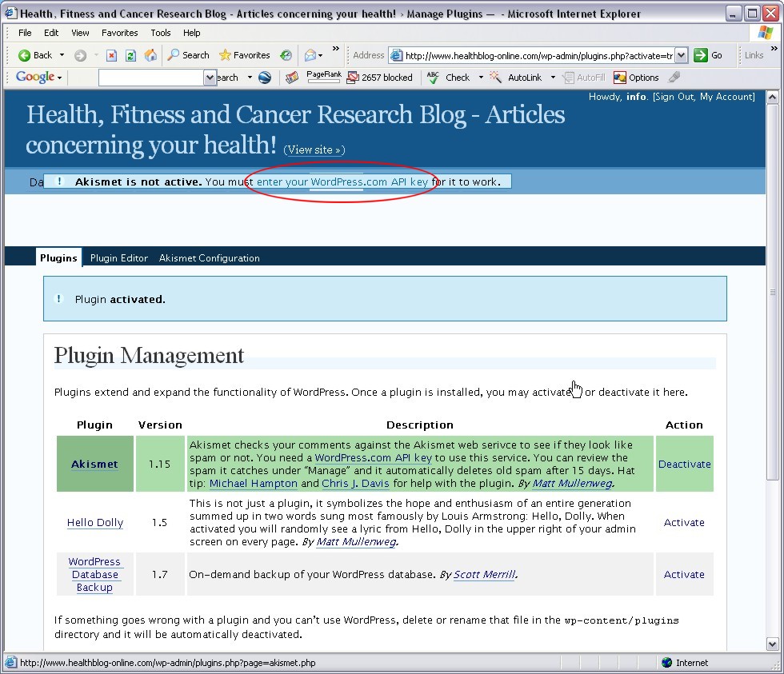
Task: Click the enter your WordPress.com API key link
Action: (342, 181)
